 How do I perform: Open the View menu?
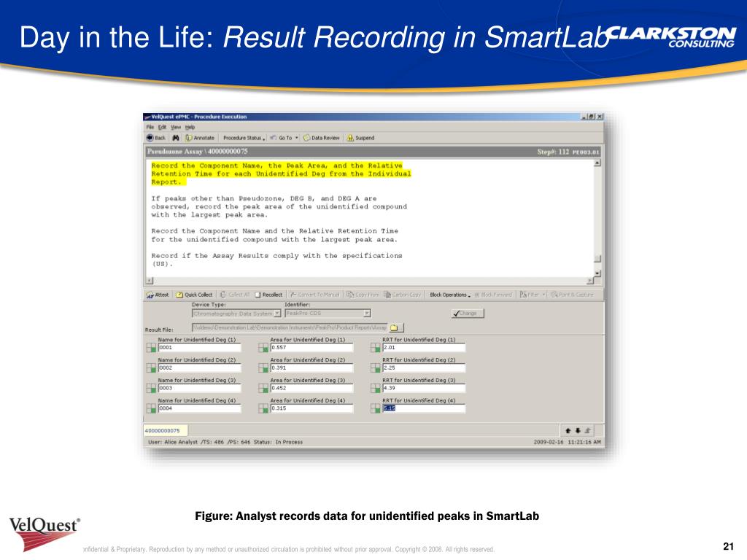[x=176, y=127]
